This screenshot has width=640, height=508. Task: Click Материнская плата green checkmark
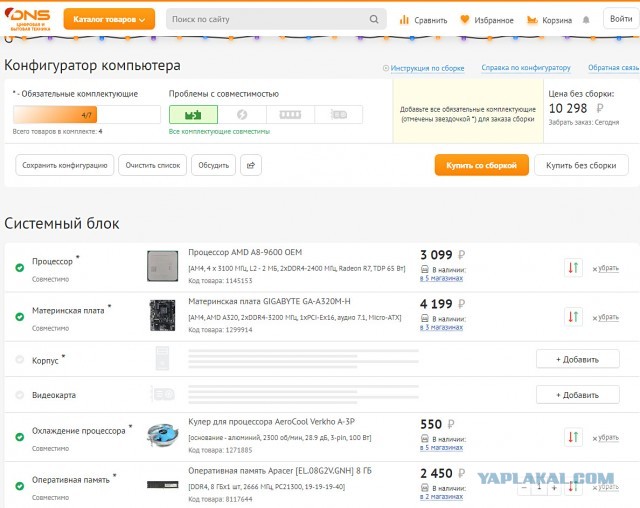[x=19, y=317]
